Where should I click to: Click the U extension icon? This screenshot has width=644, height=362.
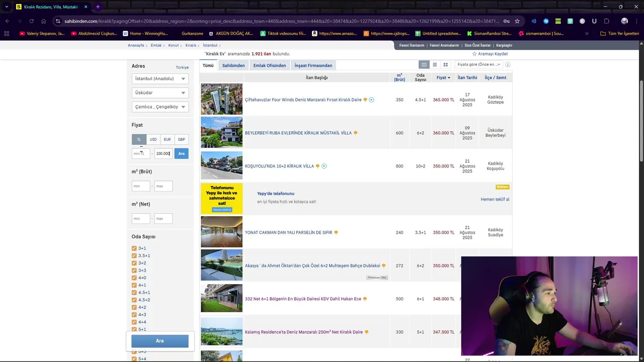point(594,21)
